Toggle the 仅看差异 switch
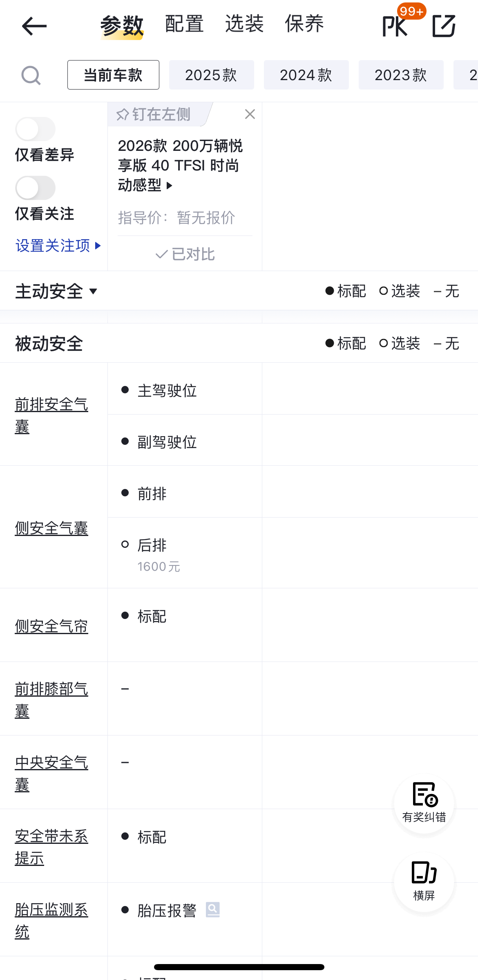This screenshot has height=980, width=478. tap(36, 129)
